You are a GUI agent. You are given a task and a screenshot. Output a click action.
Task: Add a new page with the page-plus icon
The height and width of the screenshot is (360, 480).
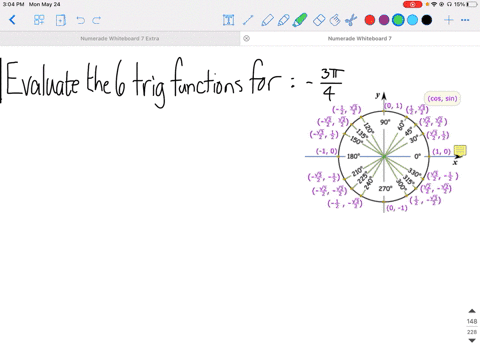tap(61, 20)
